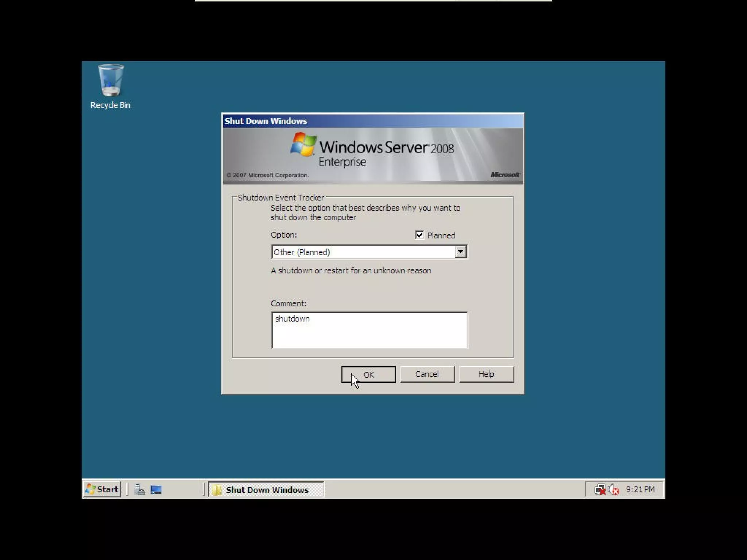
Task: Expand the Option dropdown arrow
Action: (x=460, y=252)
